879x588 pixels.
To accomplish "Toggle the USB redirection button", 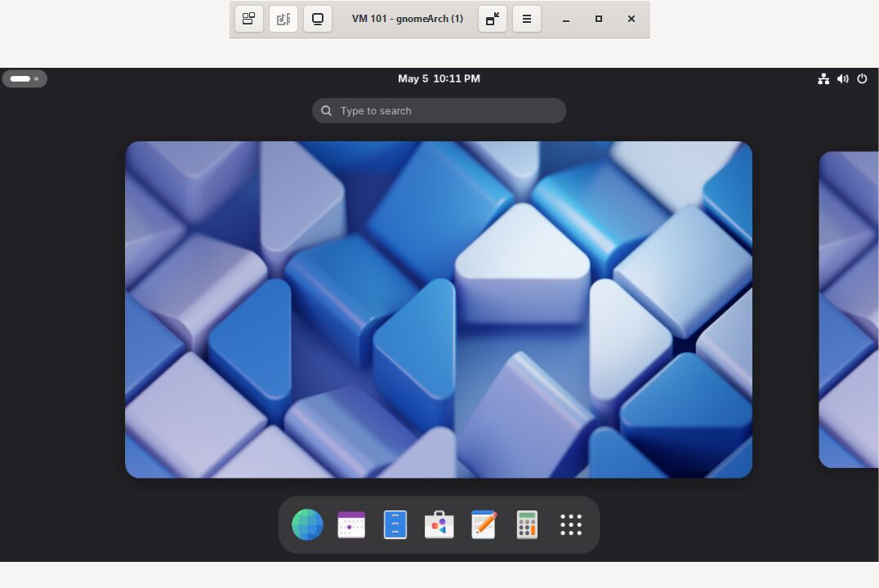I will 283,19.
